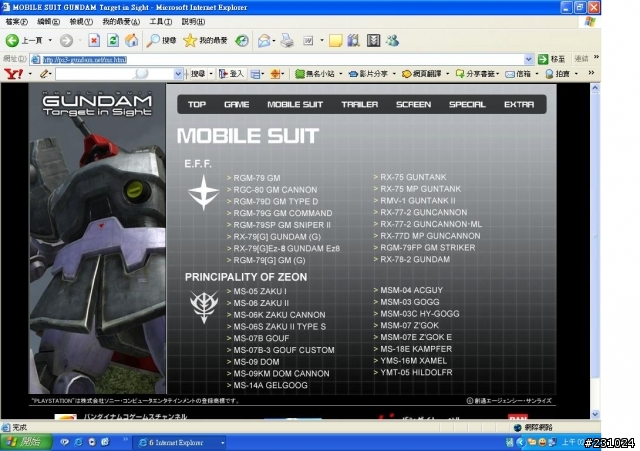Open the Yahoo auctions toolbar button
The height and width of the screenshot is (451, 640).
[x=558, y=74]
